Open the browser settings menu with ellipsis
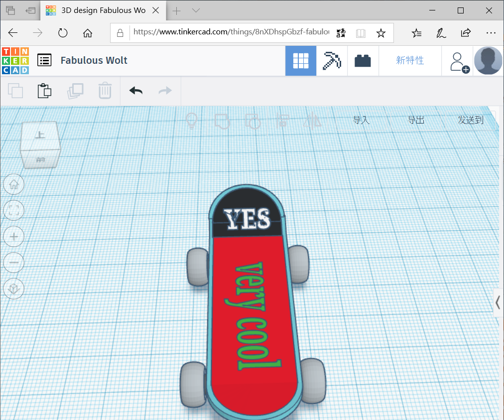Viewport: 504px width, 420px height. point(491,33)
